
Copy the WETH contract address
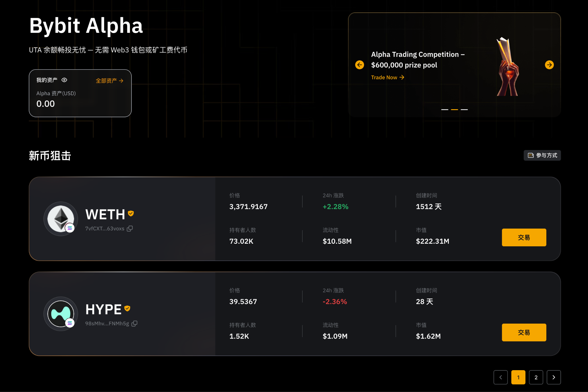(130, 228)
